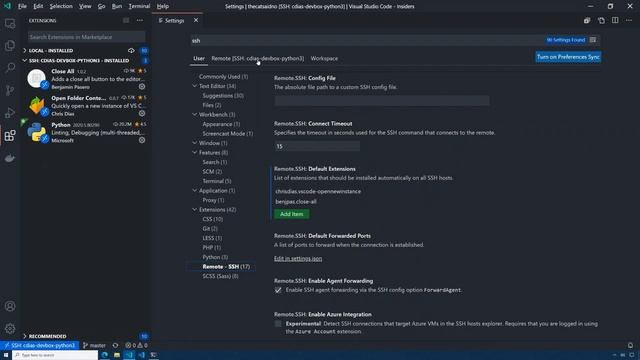Select Remote - SSH (17) in settings tree

coord(226,267)
